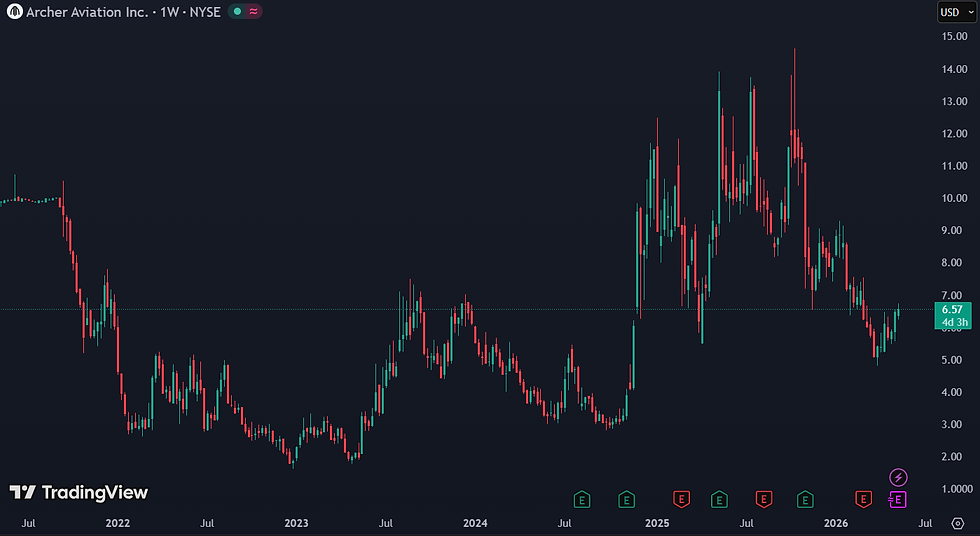Toggle the green market status dot
Viewport: 980px width, 536px height.
click(x=237, y=11)
